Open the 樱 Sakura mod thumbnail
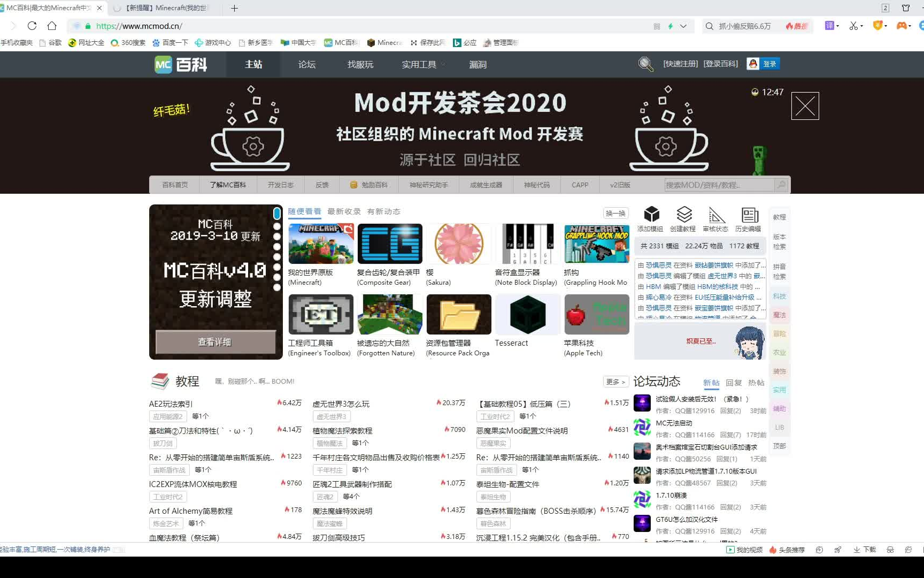924x578 pixels. [459, 244]
